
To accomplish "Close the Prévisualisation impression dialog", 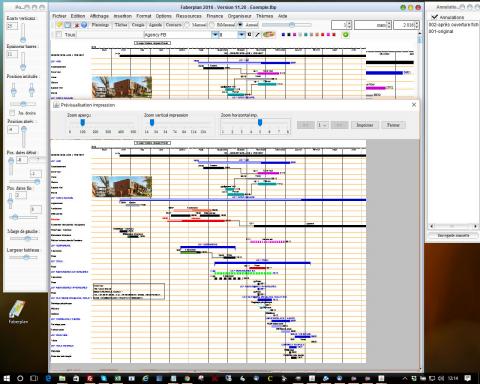I will coord(414,105).
